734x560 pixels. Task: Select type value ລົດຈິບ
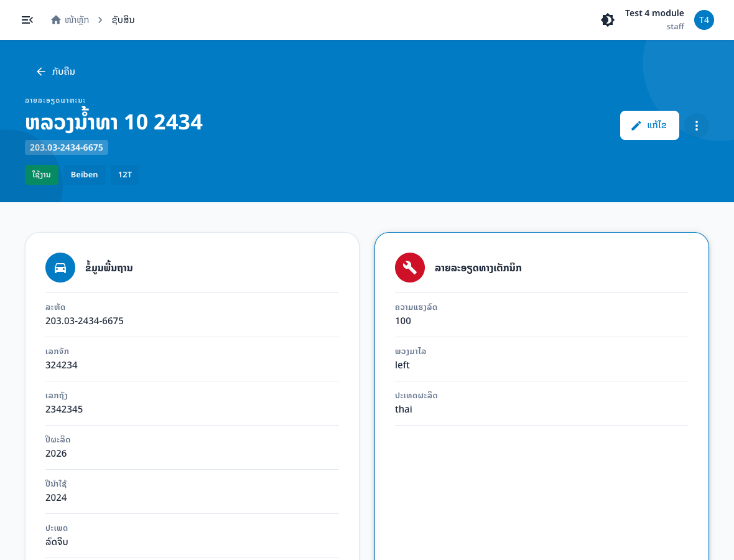pyautogui.click(x=57, y=542)
